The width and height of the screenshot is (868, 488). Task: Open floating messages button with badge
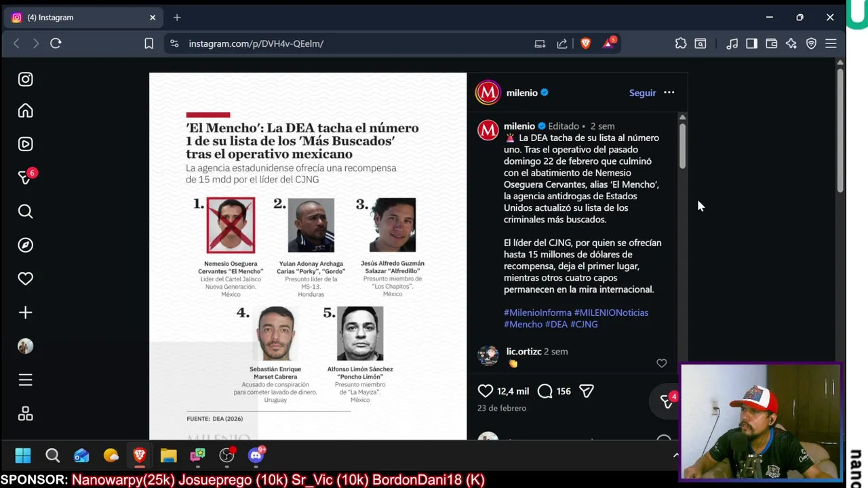[667, 401]
